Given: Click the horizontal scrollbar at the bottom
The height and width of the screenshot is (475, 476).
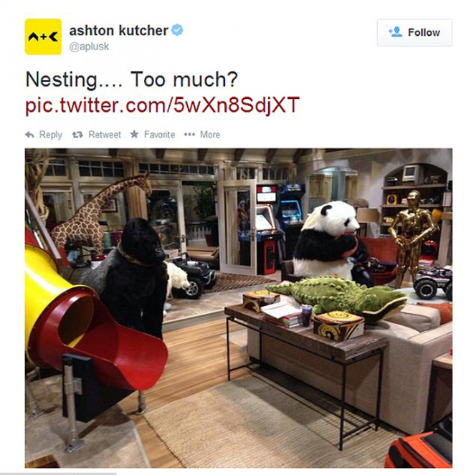Looking at the screenshot, I should [x=58, y=474].
